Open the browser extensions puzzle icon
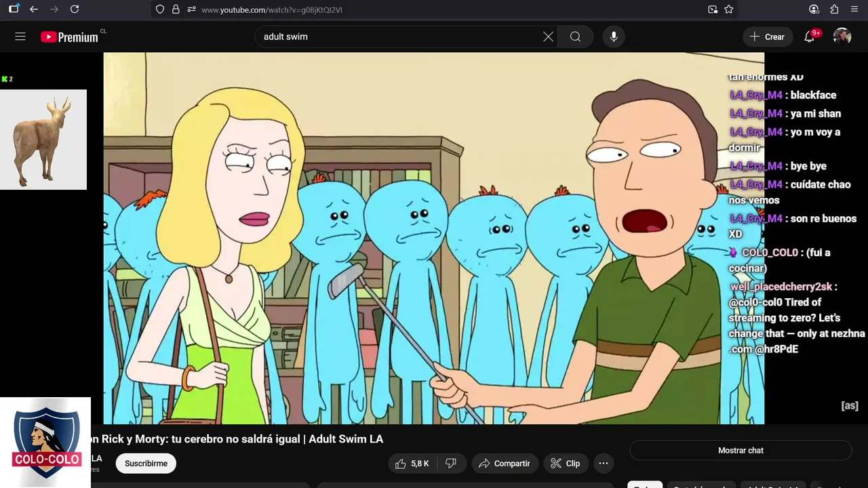The height and width of the screenshot is (488, 868). tap(835, 9)
